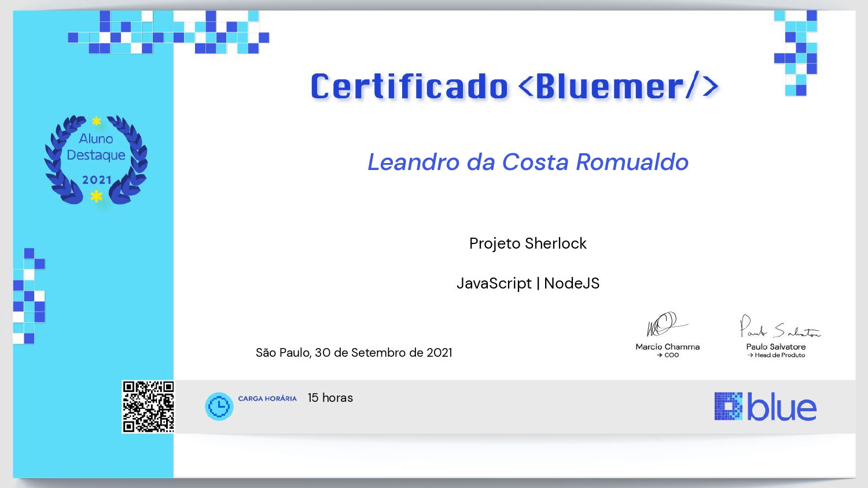Click the blue company logo
The image size is (868, 488).
(x=766, y=406)
